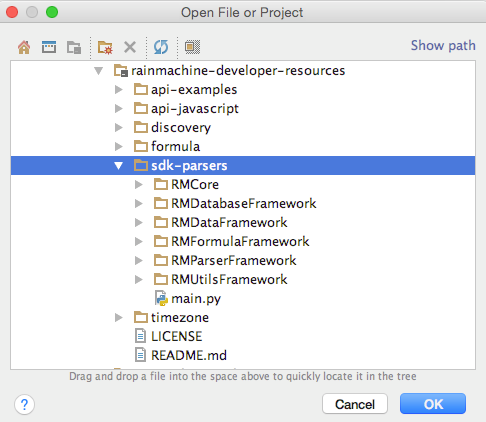Screen dimensions: 486x422
Task: Jump to the project directory icon
Action: click(x=74, y=47)
